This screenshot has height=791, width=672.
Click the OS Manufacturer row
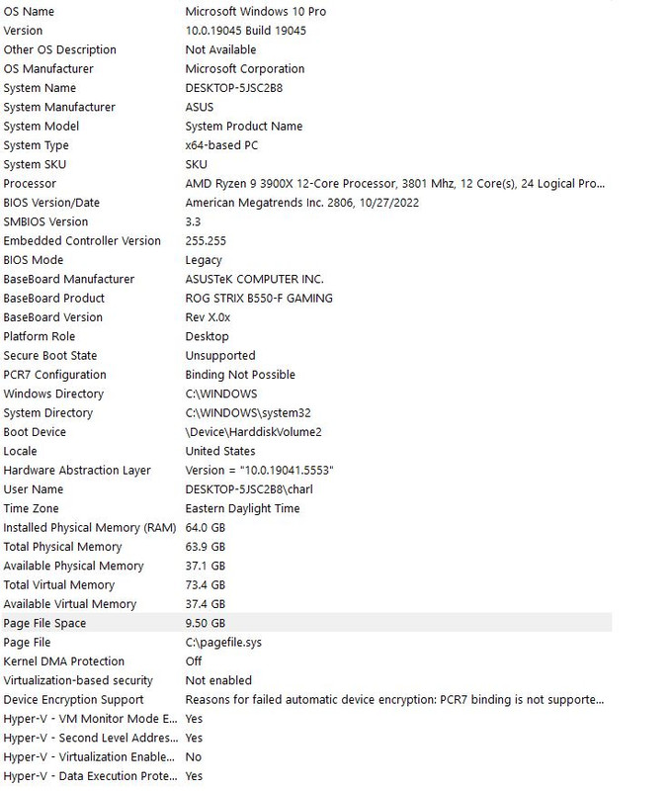(306, 68)
